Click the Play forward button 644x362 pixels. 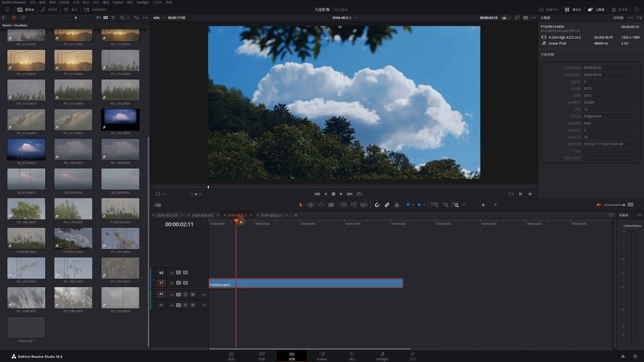[x=341, y=194]
